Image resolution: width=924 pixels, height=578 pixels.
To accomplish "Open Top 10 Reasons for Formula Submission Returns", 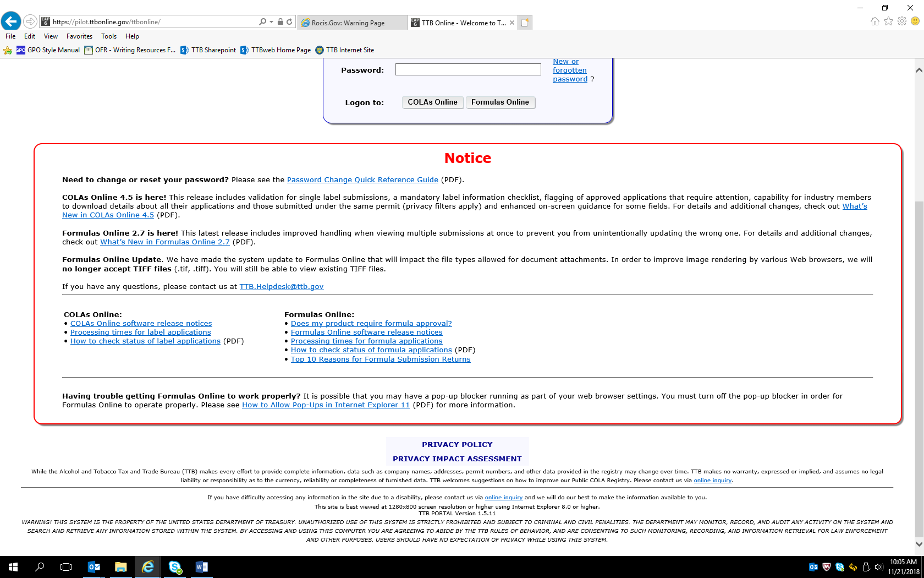I will (381, 359).
